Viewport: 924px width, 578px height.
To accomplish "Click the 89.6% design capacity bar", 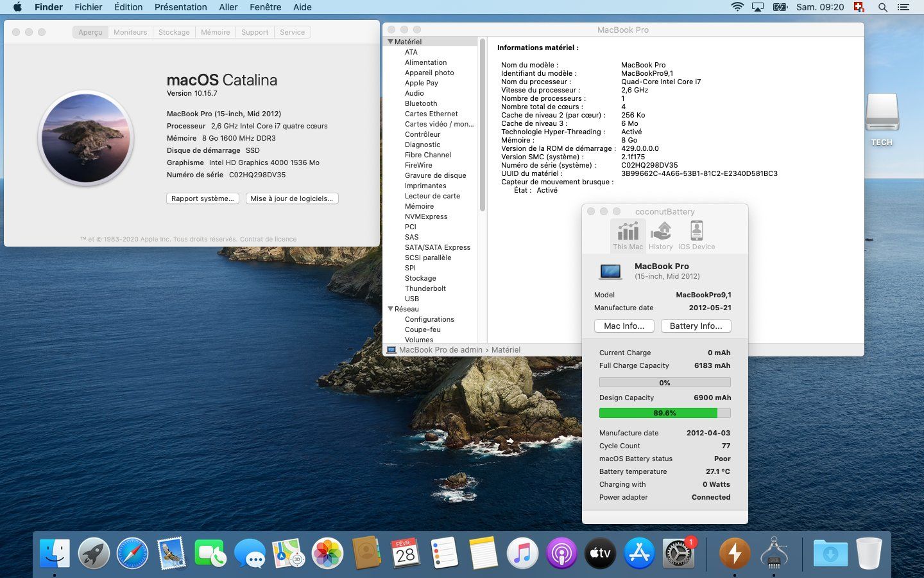I will pyautogui.click(x=665, y=413).
